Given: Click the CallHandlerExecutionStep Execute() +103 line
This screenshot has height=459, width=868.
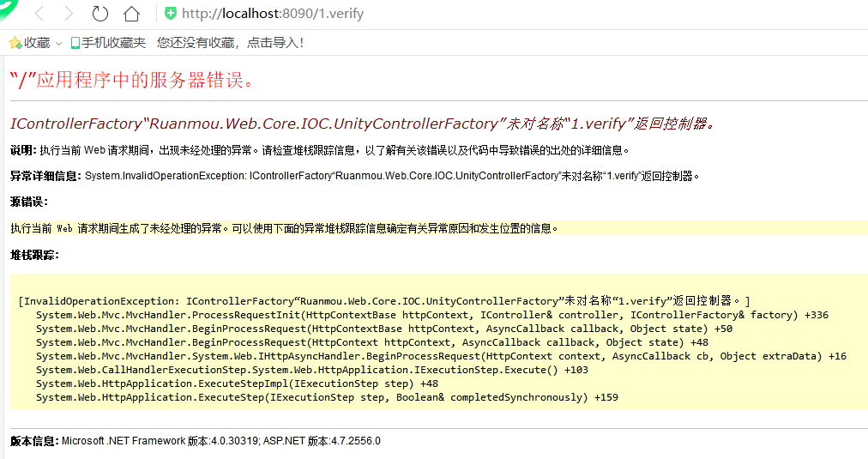Looking at the screenshot, I should point(312,370).
